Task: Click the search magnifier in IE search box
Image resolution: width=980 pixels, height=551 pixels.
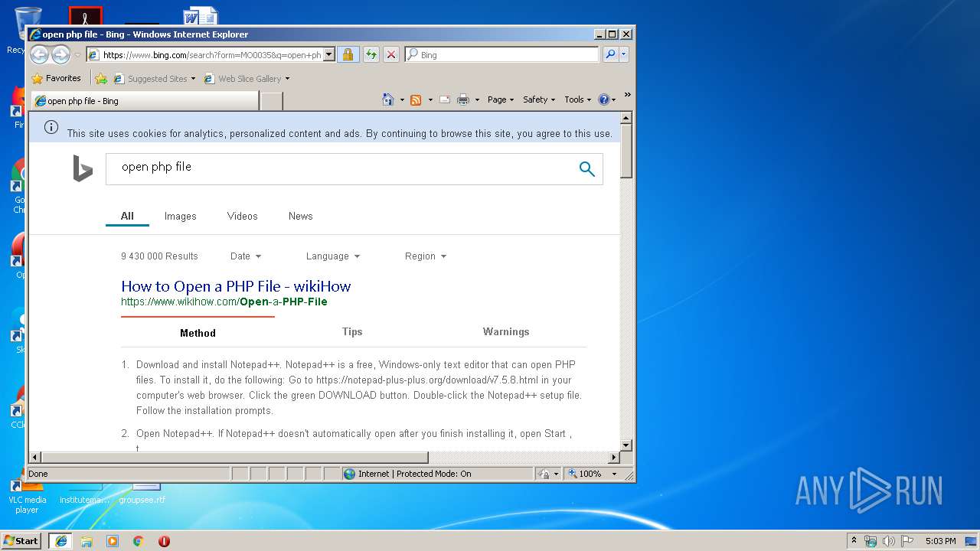Action: click(x=609, y=54)
